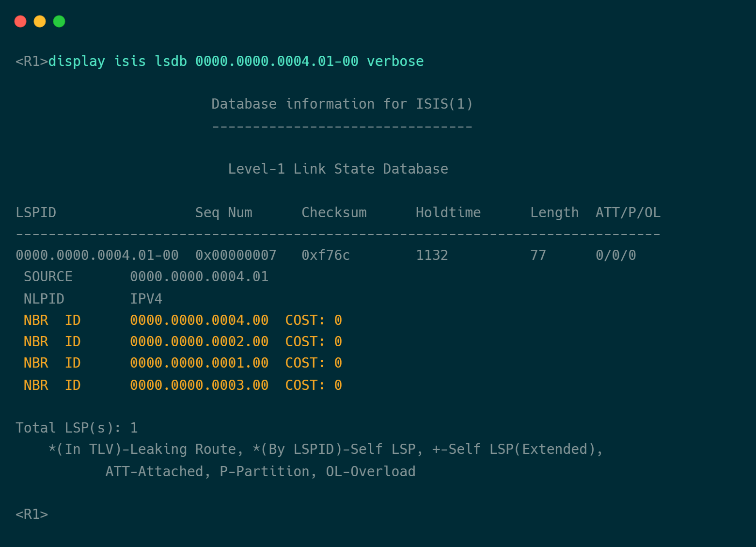Click the LSPID column header
The height and width of the screenshot is (547, 756).
click(x=36, y=212)
